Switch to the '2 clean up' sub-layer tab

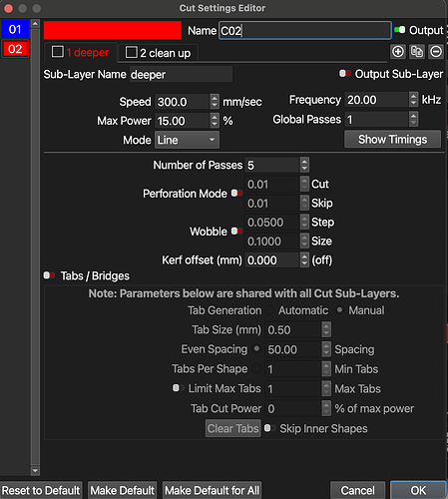point(159,53)
